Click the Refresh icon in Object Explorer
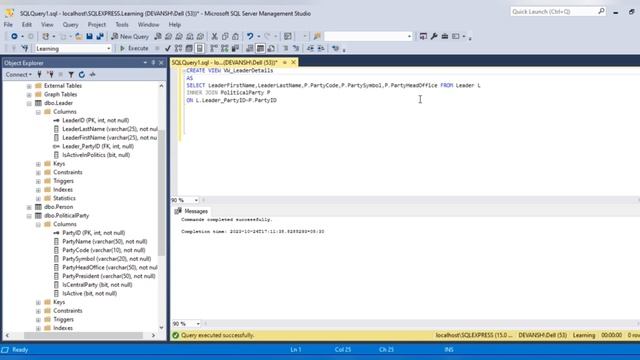The image size is (640, 360). pyautogui.click(x=82, y=74)
